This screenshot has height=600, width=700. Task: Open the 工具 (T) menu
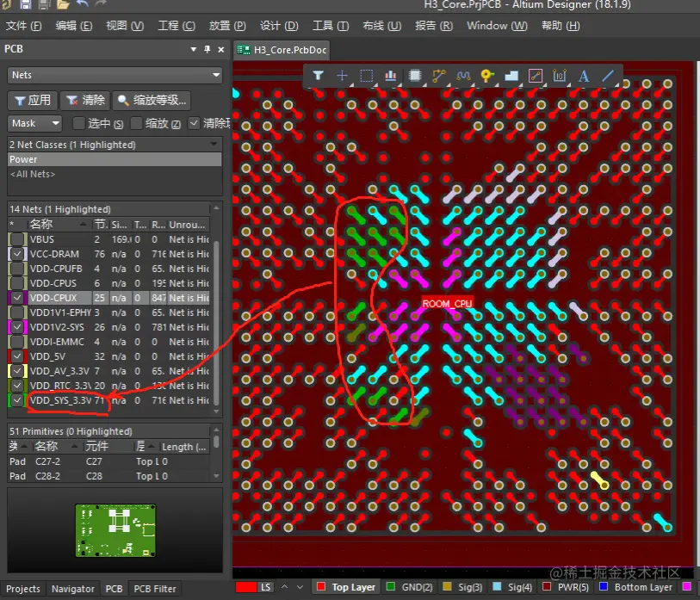(x=331, y=26)
